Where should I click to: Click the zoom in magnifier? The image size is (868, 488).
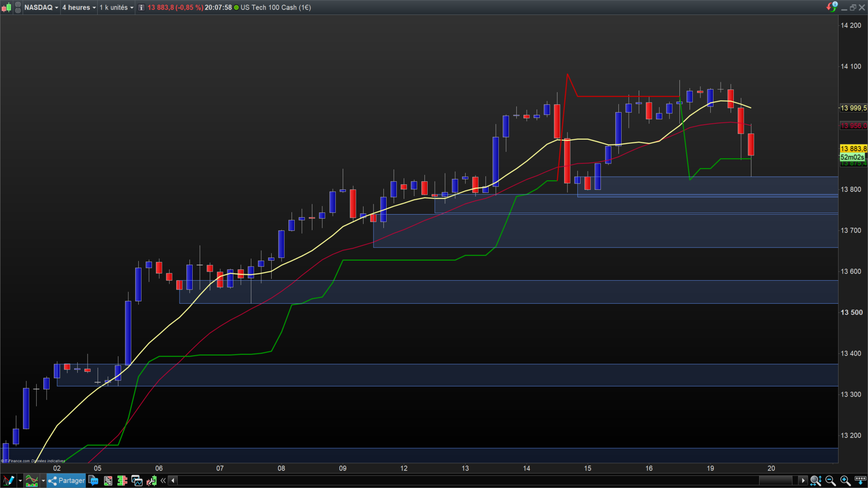844,480
